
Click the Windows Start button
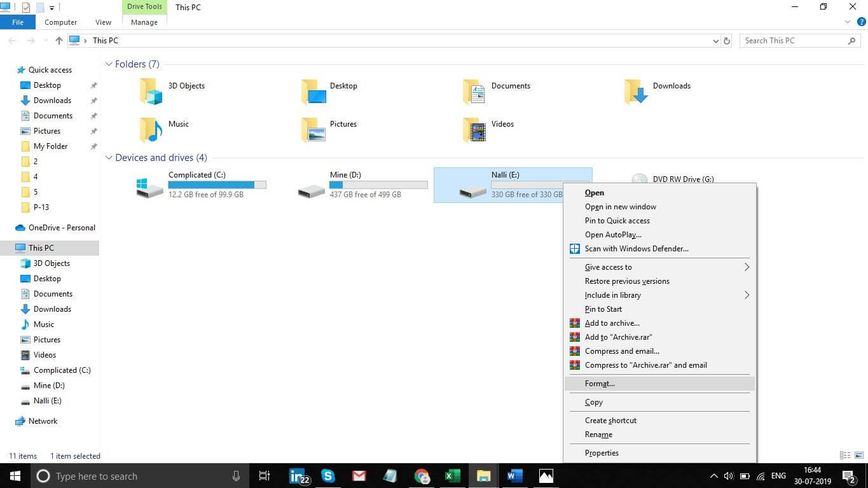[x=15, y=476]
